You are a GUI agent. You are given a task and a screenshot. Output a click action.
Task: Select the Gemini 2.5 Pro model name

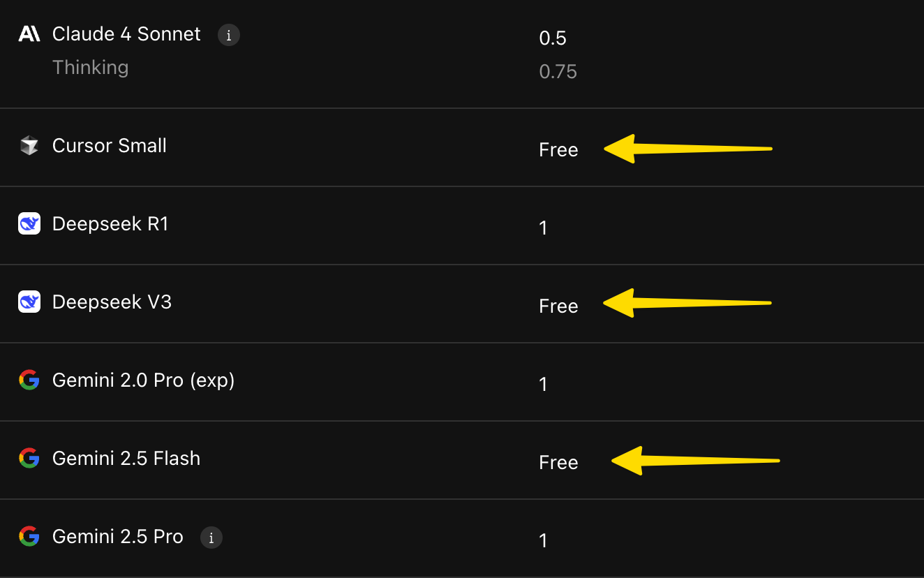(118, 537)
